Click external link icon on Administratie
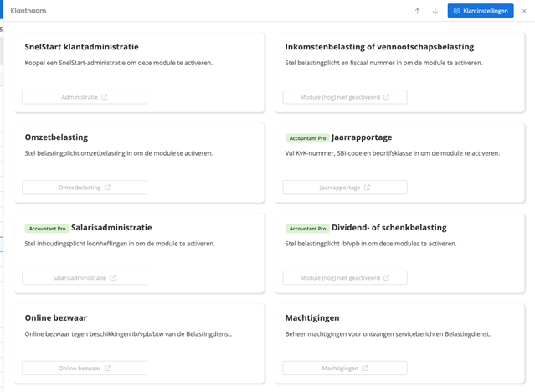This screenshot has height=392, width=535. (105, 97)
